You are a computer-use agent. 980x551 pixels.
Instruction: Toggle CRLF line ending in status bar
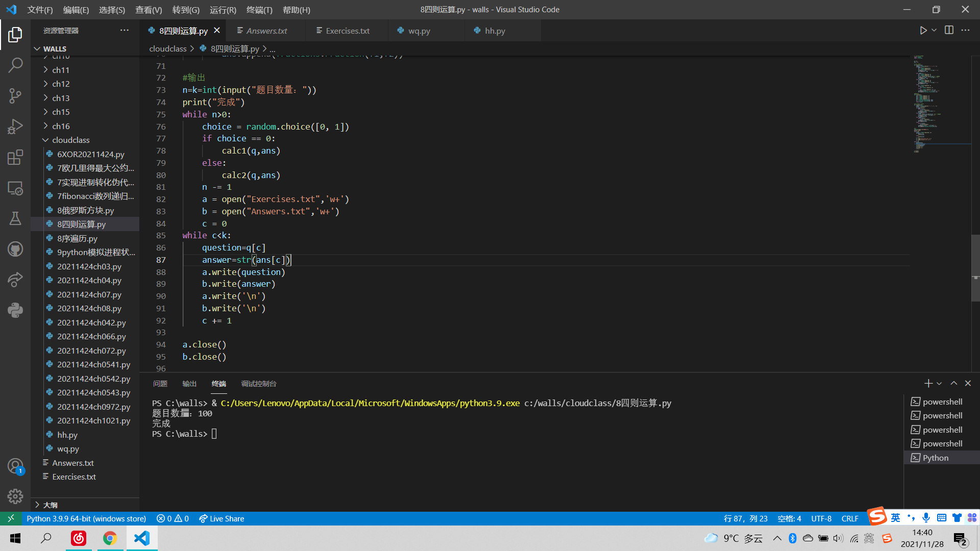[x=849, y=518]
